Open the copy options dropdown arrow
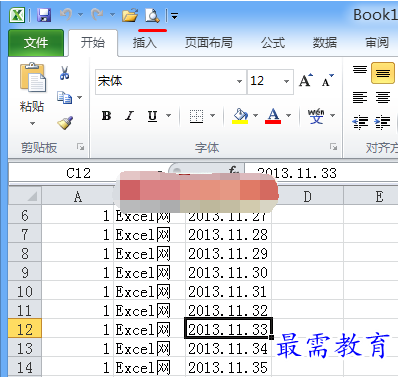Image resolution: width=398 pixels, height=377 pixels. coord(80,97)
